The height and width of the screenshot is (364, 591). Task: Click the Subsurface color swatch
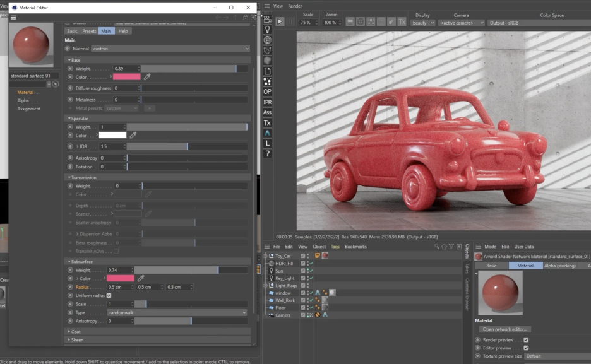click(121, 278)
